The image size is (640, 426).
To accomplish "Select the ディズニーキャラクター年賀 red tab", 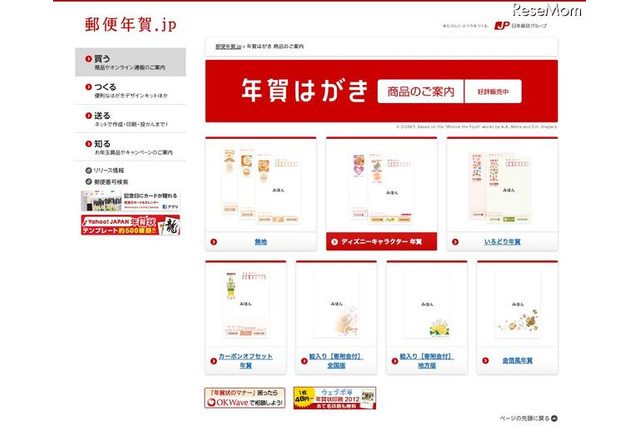I will pos(381,242).
